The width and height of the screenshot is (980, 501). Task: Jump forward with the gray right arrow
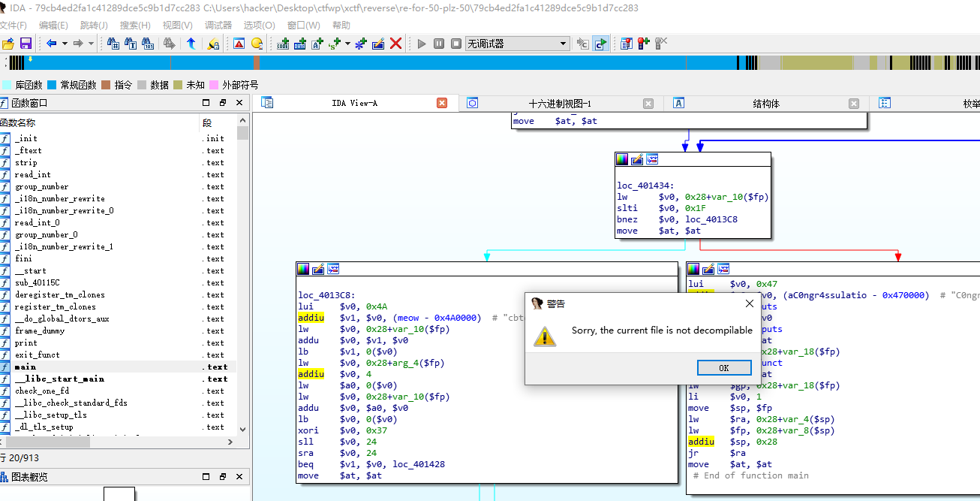pyautogui.click(x=77, y=44)
